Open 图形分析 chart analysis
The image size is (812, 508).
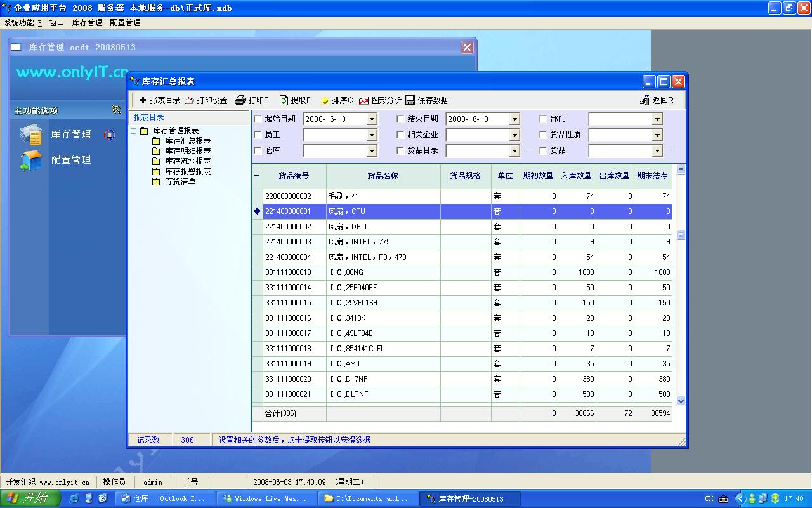pos(364,100)
